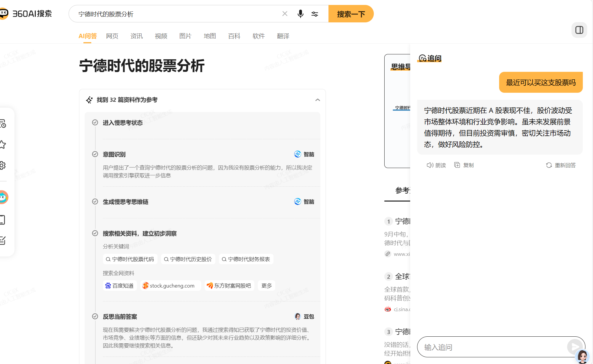The width and height of the screenshot is (593, 364).
Task: Switch to the 网页 tab
Action: [112, 36]
